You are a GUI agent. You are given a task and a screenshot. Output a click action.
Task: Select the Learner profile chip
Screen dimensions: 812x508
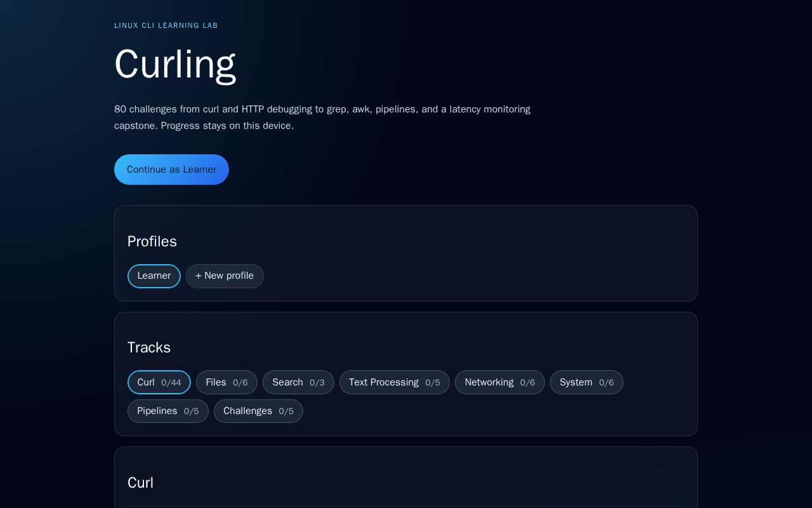154,276
